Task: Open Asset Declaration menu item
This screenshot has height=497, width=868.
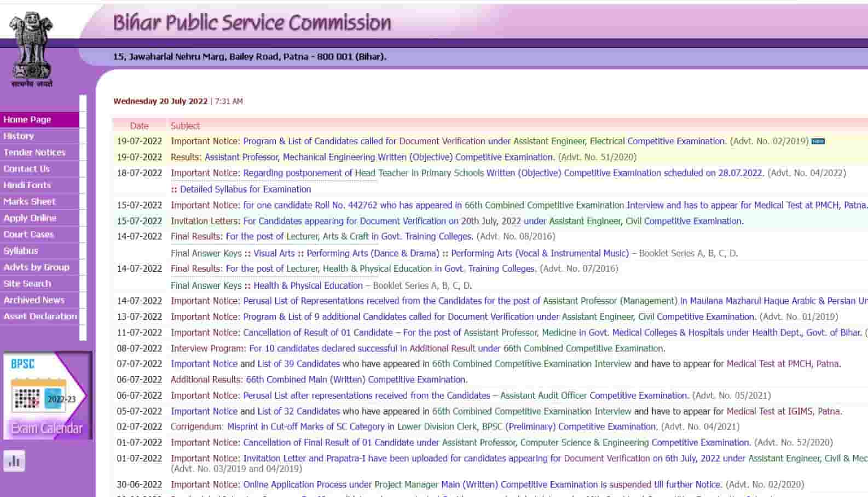Action: coord(40,317)
